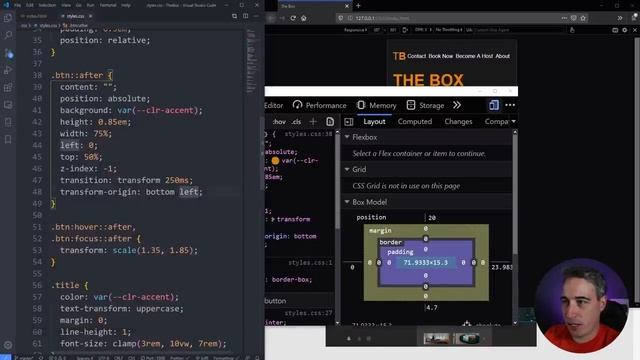640x360 pixels.
Task: Click box model content size 71.9333×15.3
Action: (426, 262)
